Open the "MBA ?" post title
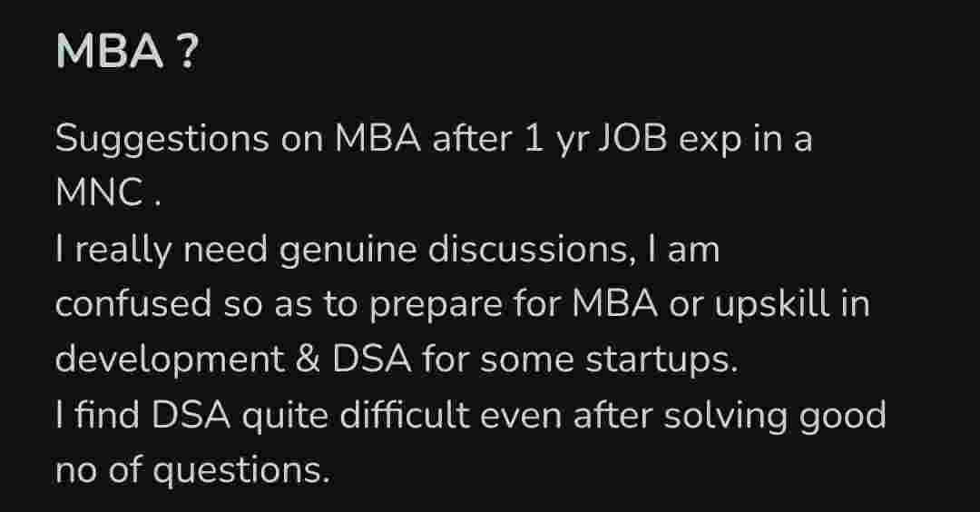Screen dimensions: 980x512 click(x=126, y=54)
